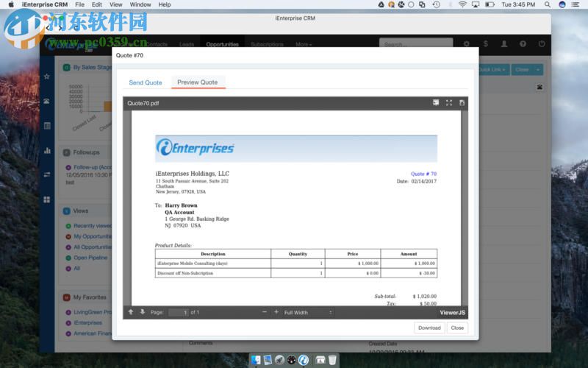Toggle fullscreen in PDF viewer
The width and height of the screenshot is (588, 368).
tap(449, 103)
